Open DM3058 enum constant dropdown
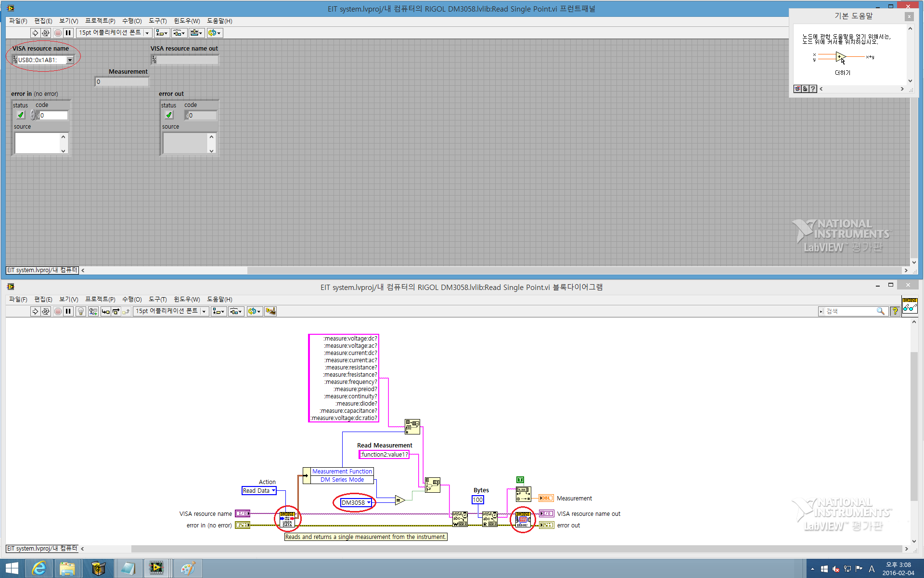This screenshot has width=924, height=578. click(x=356, y=502)
